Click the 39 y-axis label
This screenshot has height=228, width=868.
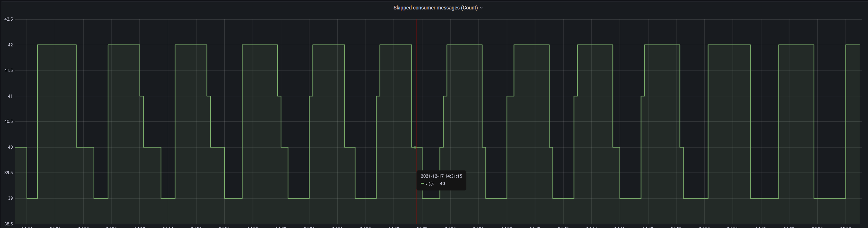tap(10, 198)
